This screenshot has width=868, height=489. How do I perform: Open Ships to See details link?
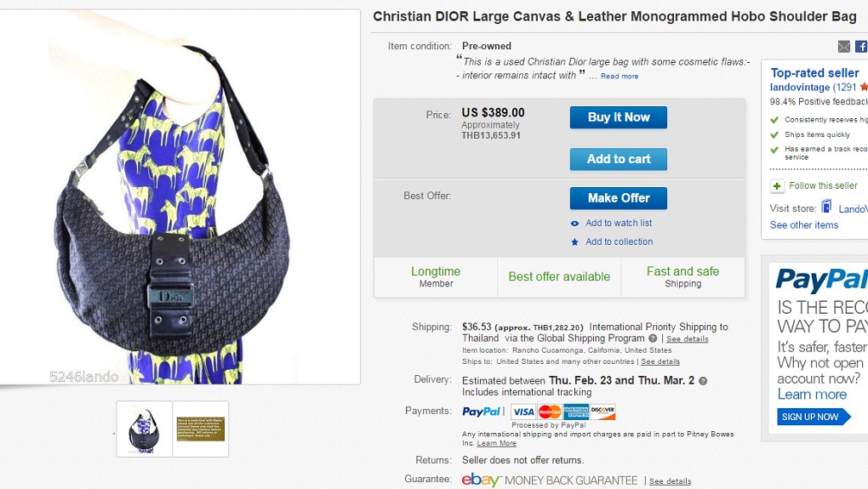click(660, 361)
